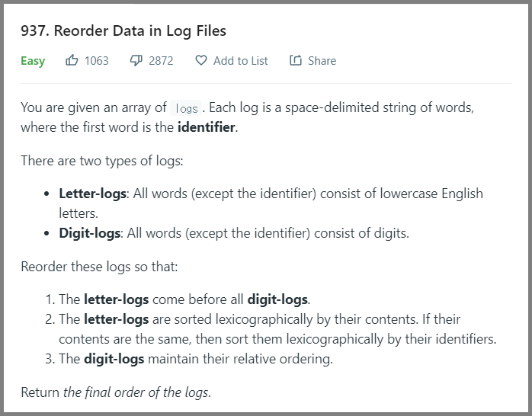Click the bold word identifier
532x416 pixels.
(x=207, y=127)
